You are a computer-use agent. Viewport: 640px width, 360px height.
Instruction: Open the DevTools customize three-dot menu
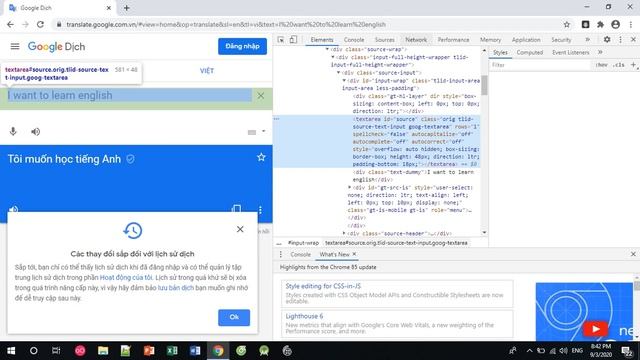(620, 40)
